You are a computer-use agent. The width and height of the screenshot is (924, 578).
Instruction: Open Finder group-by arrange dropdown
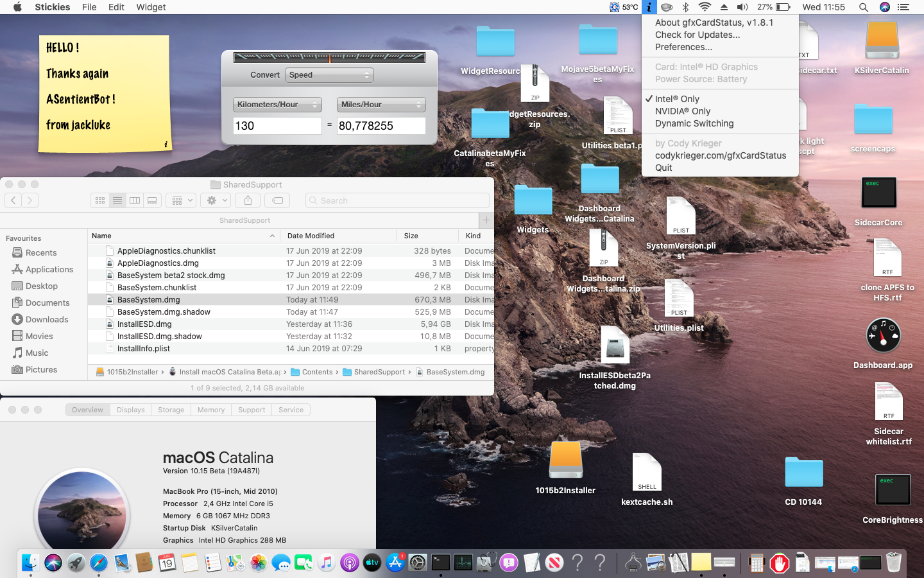pyautogui.click(x=180, y=200)
